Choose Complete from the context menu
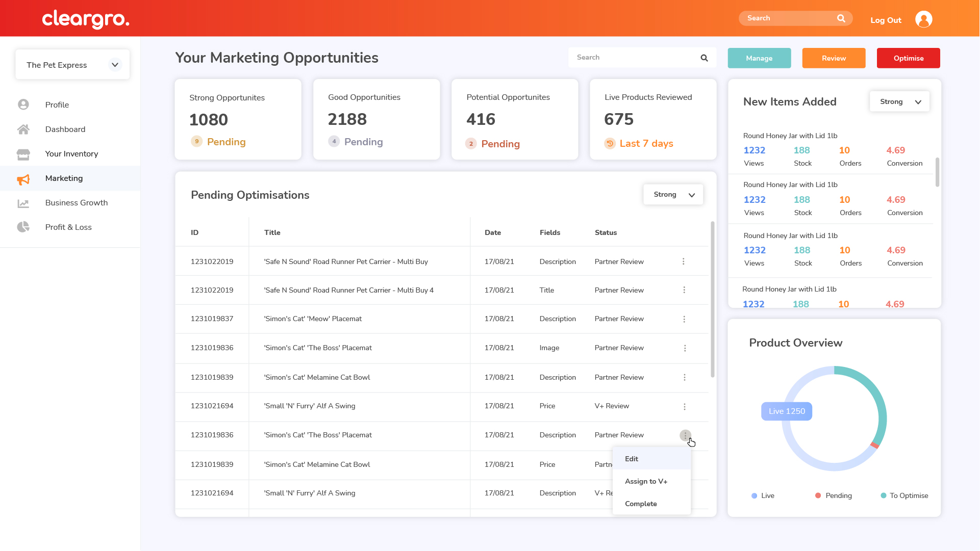 641,504
